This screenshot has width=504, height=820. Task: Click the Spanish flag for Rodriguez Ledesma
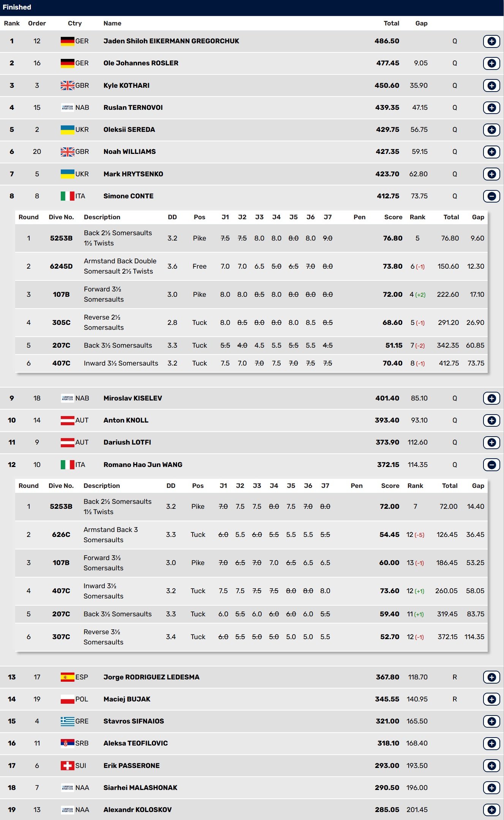coord(68,677)
